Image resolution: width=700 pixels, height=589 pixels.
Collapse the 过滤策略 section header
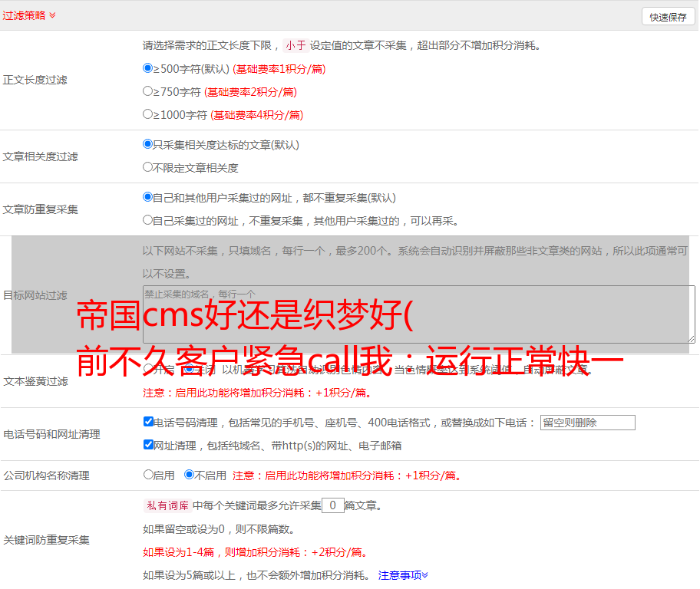click(x=29, y=15)
